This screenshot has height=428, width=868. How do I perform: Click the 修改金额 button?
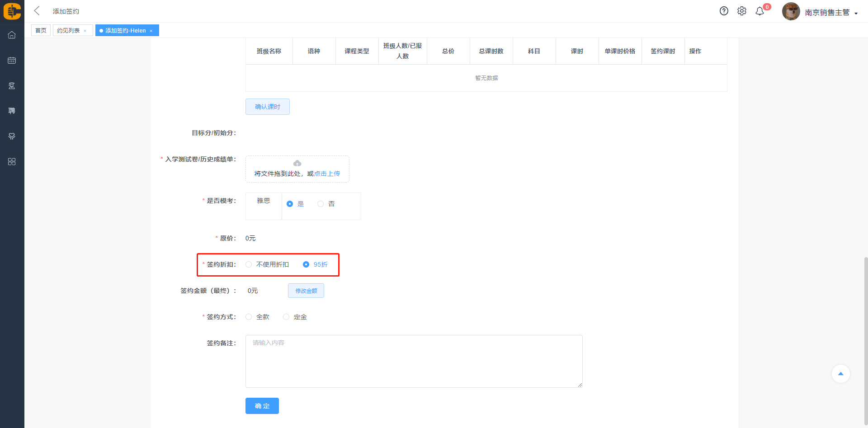(x=306, y=291)
